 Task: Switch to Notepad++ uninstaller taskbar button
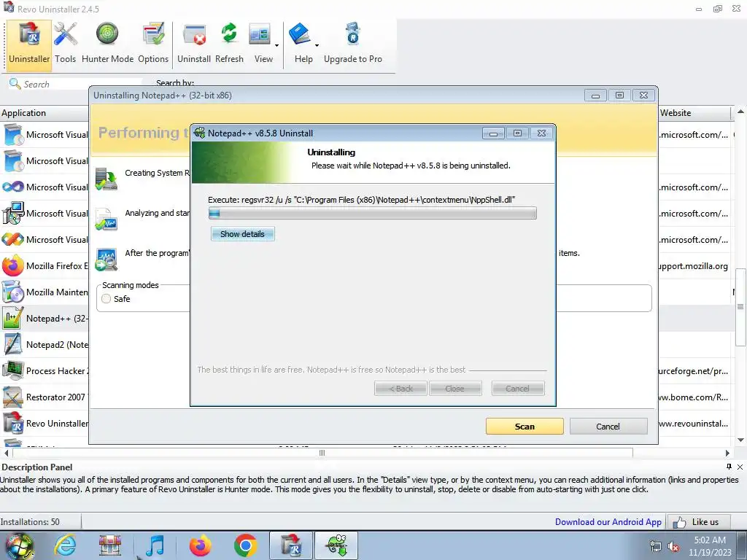point(336,545)
